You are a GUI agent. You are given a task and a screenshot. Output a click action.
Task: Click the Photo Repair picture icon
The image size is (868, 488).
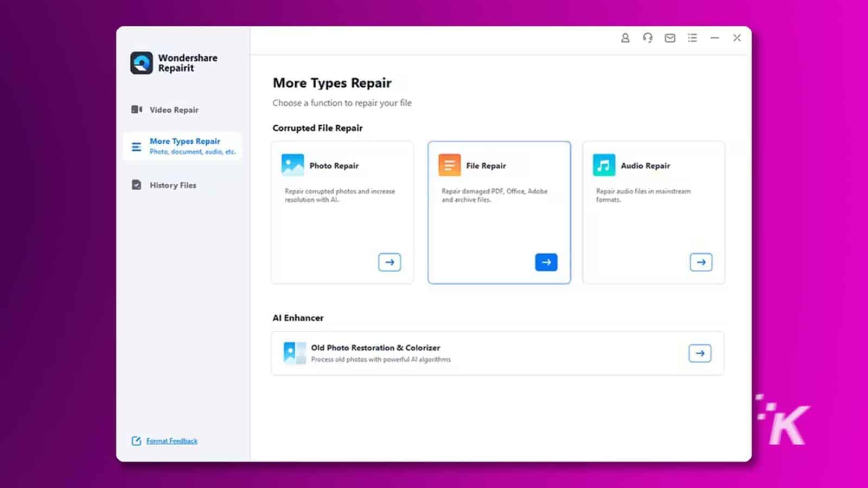point(292,165)
